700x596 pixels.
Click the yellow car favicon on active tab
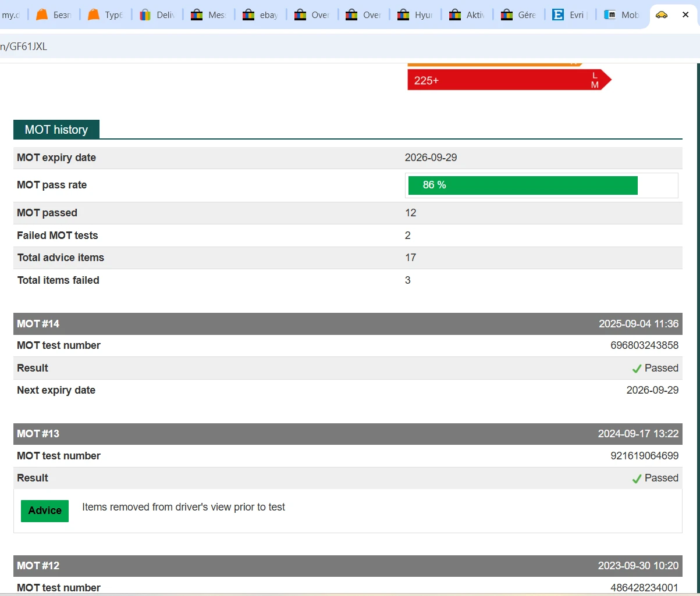pyautogui.click(x=662, y=15)
